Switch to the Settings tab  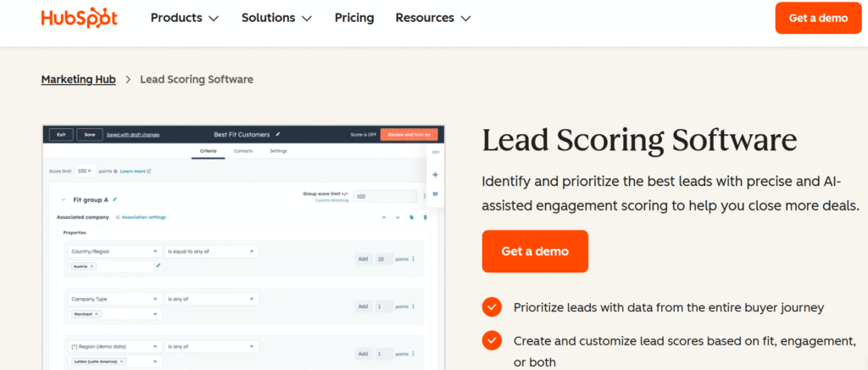(278, 151)
